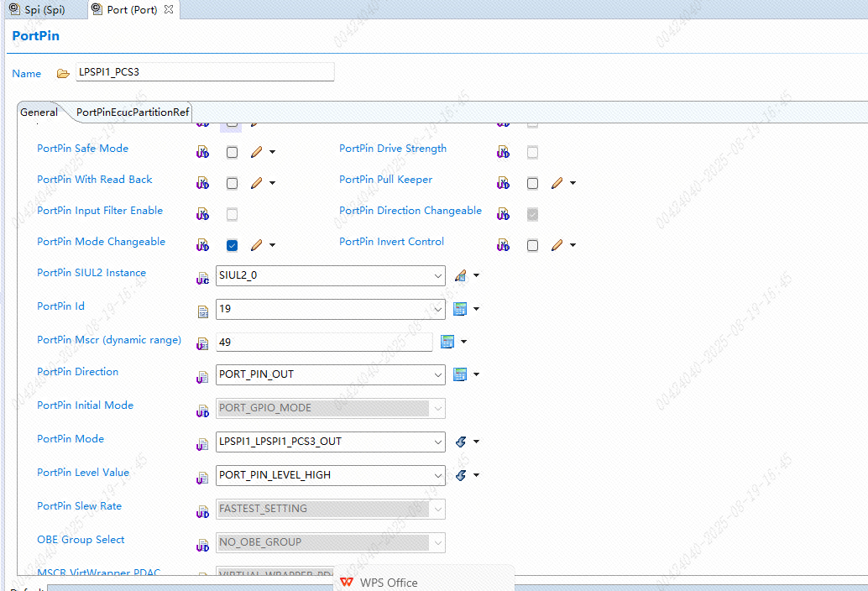Uncheck the PortPin Mode Changeable checkbox
Image resolution: width=868 pixels, height=591 pixels.
pos(232,245)
